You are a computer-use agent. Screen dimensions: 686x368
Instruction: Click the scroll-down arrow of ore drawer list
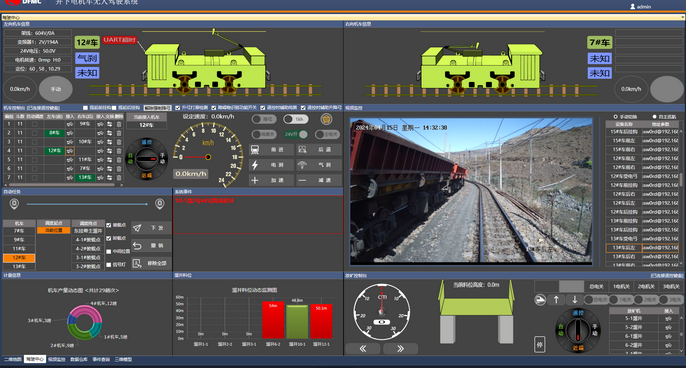[682, 350]
